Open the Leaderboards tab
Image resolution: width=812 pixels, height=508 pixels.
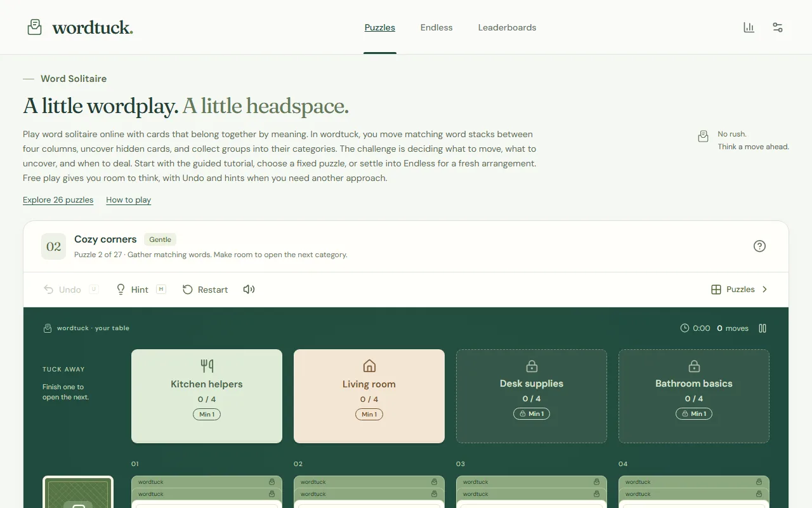507,27
